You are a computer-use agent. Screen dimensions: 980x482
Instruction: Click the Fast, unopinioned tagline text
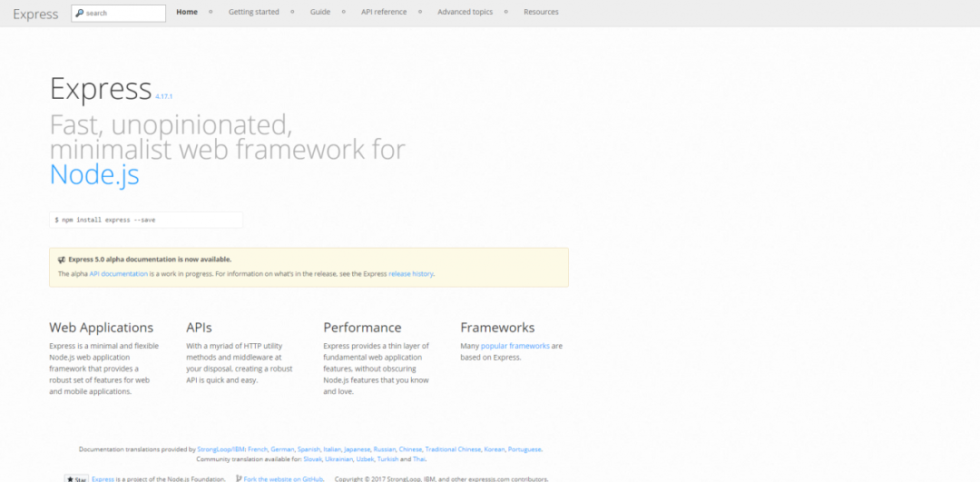point(228,138)
